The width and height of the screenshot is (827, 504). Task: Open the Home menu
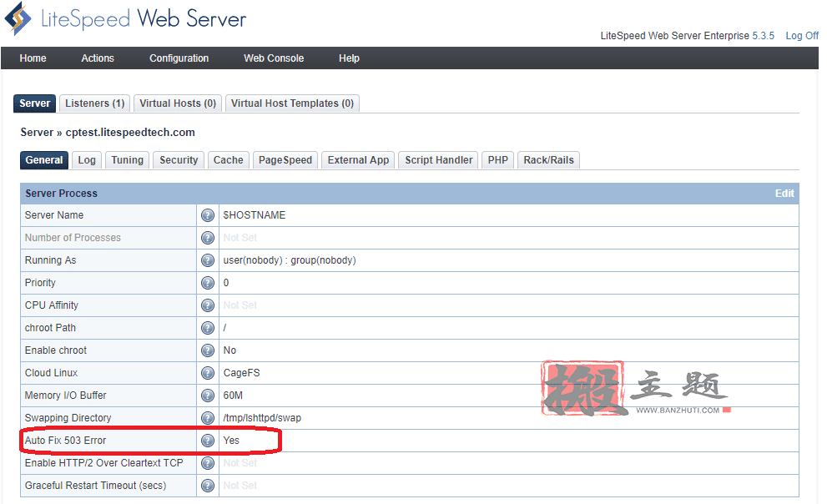coord(33,58)
